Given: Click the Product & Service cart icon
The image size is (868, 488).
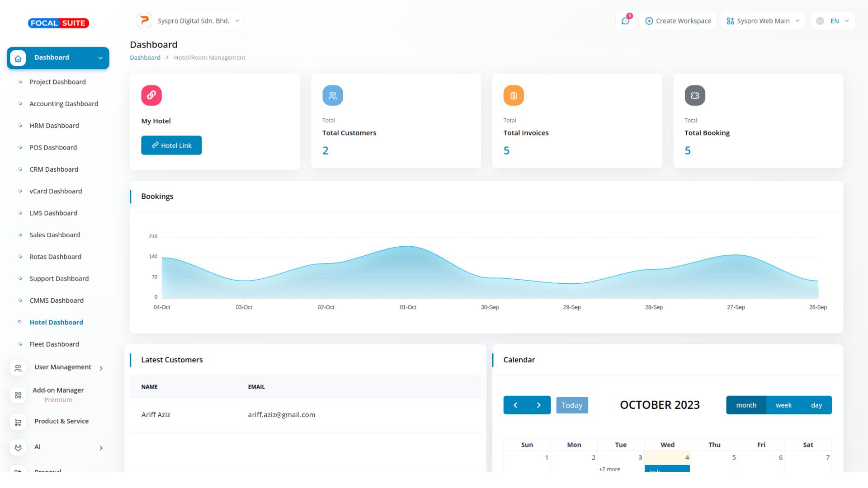Looking at the screenshot, I should [x=18, y=422].
